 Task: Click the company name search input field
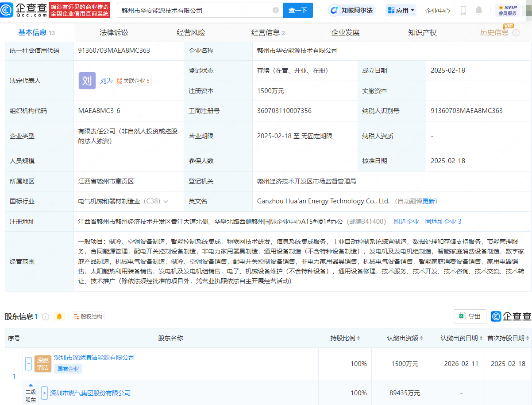pyautogui.click(x=195, y=10)
